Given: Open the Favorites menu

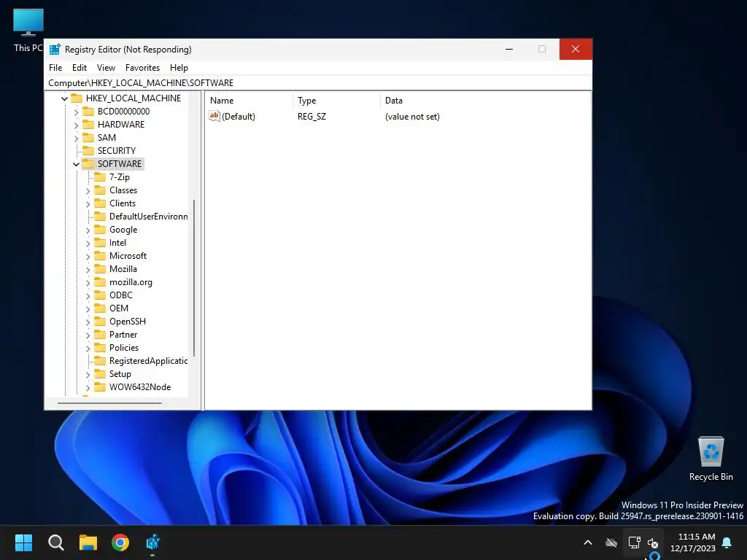Looking at the screenshot, I should [x=142, y=68].
